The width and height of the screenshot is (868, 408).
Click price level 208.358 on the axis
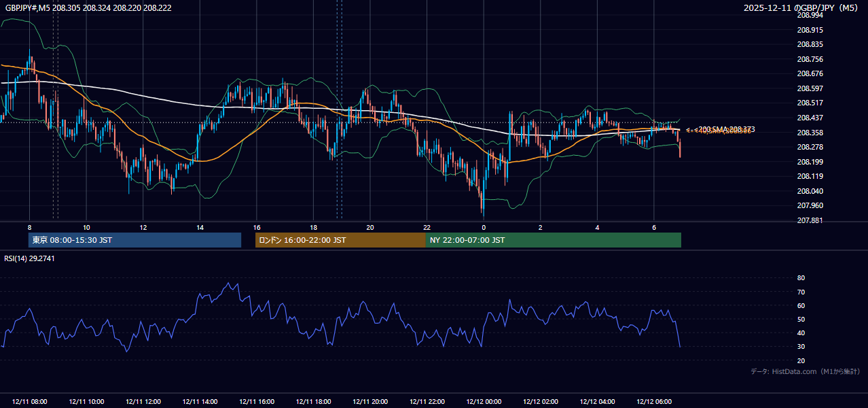pyautogui.click(x=810, y=133)
